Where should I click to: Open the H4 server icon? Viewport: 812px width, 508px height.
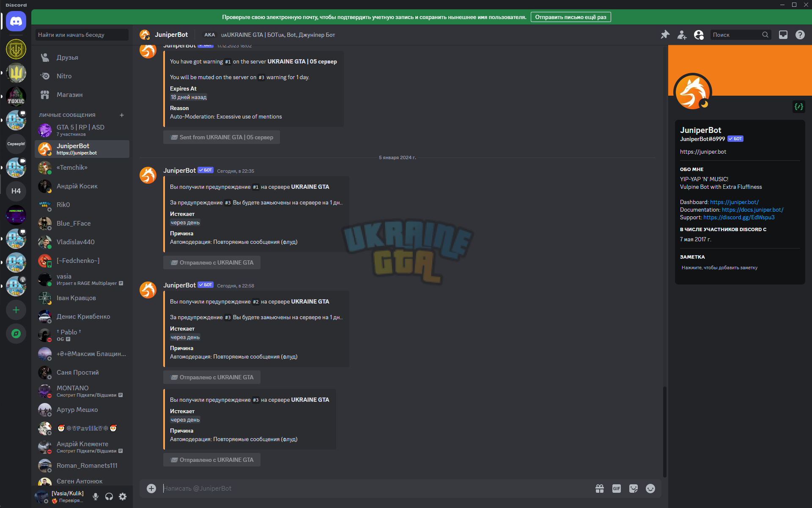[x=16, y=191]
